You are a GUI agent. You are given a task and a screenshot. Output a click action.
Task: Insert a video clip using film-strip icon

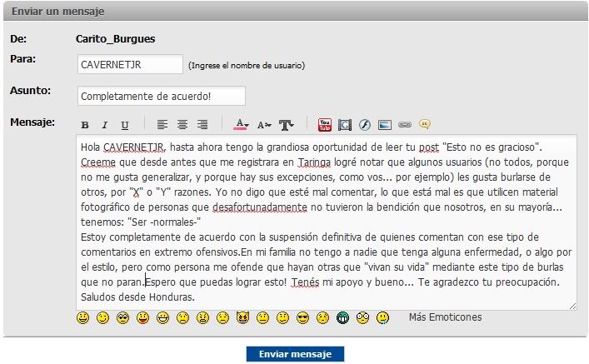tap(345, 125)
